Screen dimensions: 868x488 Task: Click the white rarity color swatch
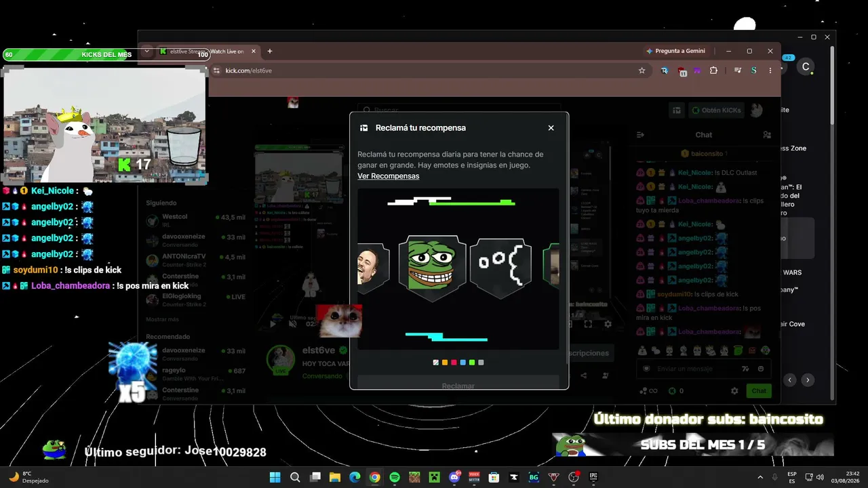(436, 363)
